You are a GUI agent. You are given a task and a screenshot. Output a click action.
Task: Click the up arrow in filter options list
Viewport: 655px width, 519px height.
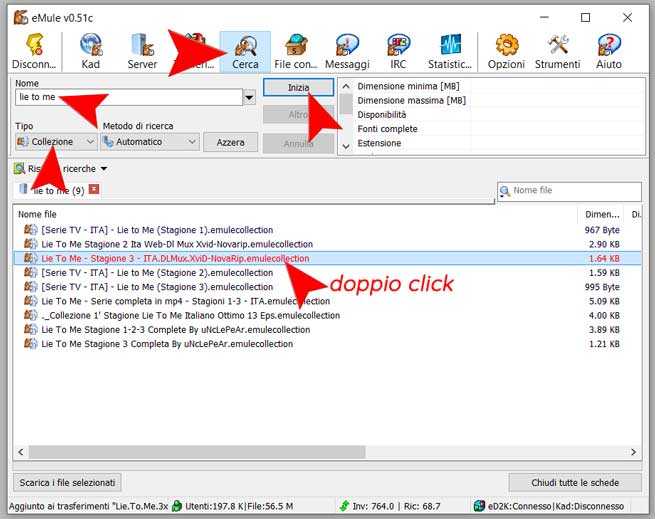[x=346, y=86]
